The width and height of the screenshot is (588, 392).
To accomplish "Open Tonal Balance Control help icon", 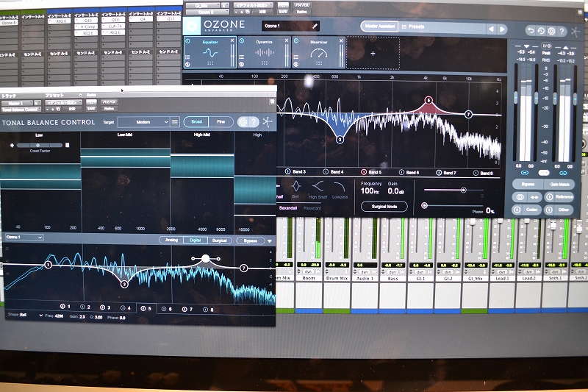I will pyautogui.click(x=254, y=122).
